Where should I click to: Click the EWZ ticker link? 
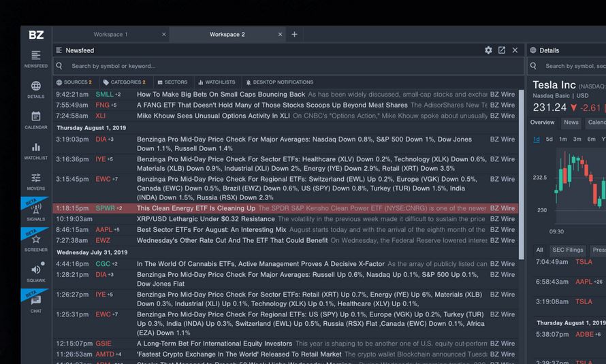(103, 240)
